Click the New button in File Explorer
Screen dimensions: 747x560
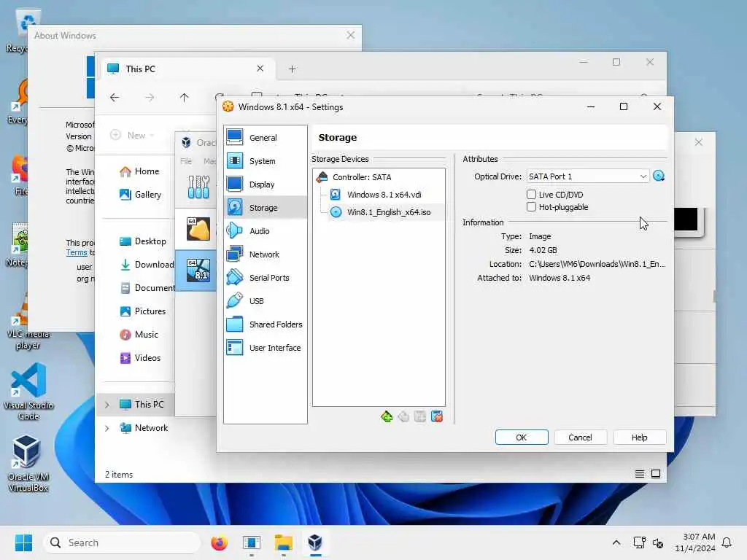[133, 135]
